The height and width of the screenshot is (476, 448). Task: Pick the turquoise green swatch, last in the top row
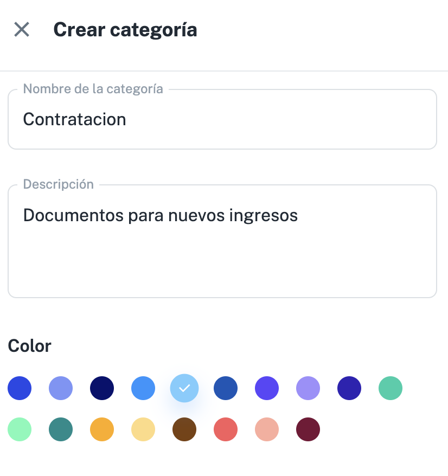(391, 388)
